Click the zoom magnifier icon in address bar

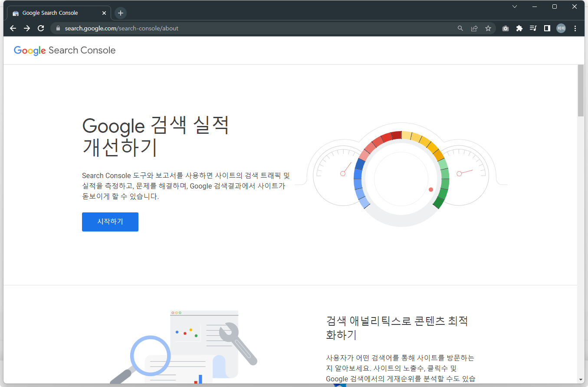pos(460,28)
